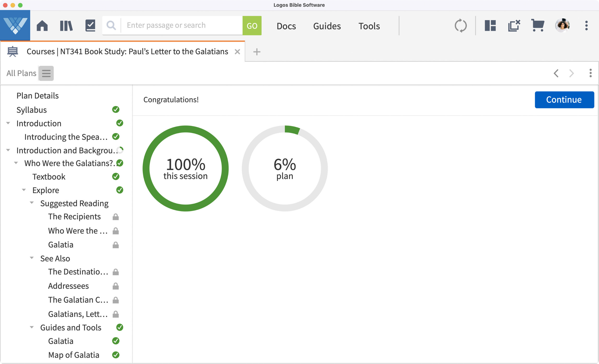Collapse Who Were the Galatians? node

(16, 163)
